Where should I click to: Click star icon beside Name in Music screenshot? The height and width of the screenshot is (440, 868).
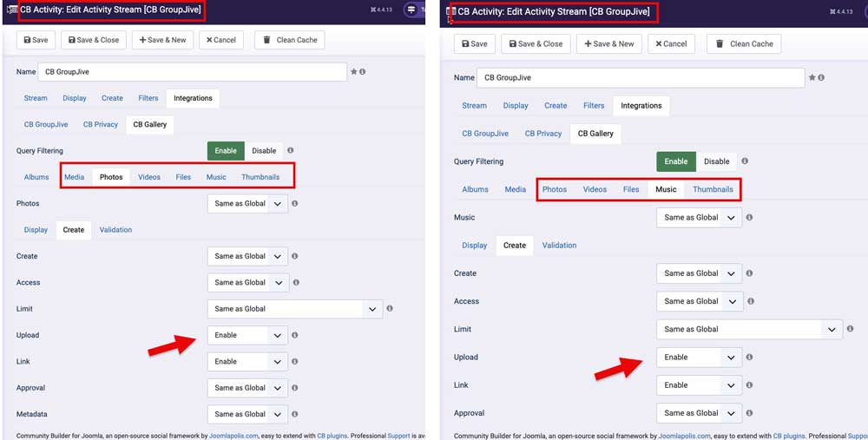812,77
